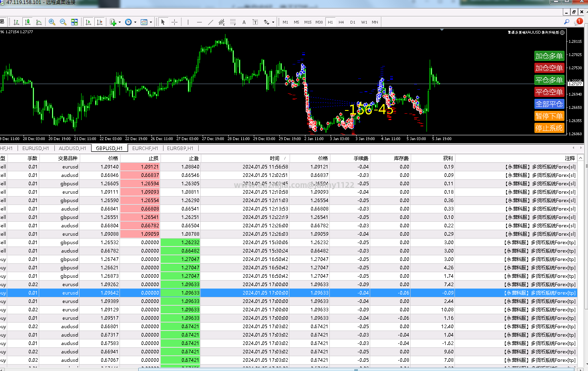Switch chart to H4 timeframe
Screen dimensions: 588x371
341,22
